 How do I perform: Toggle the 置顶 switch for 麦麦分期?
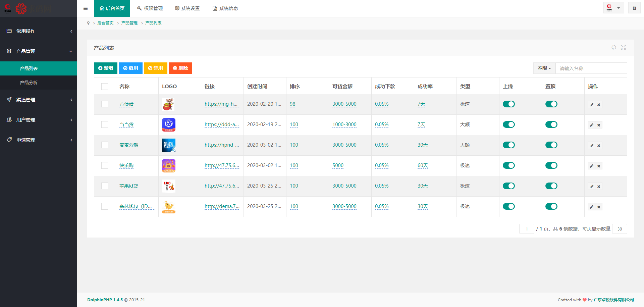click(551, 145)
